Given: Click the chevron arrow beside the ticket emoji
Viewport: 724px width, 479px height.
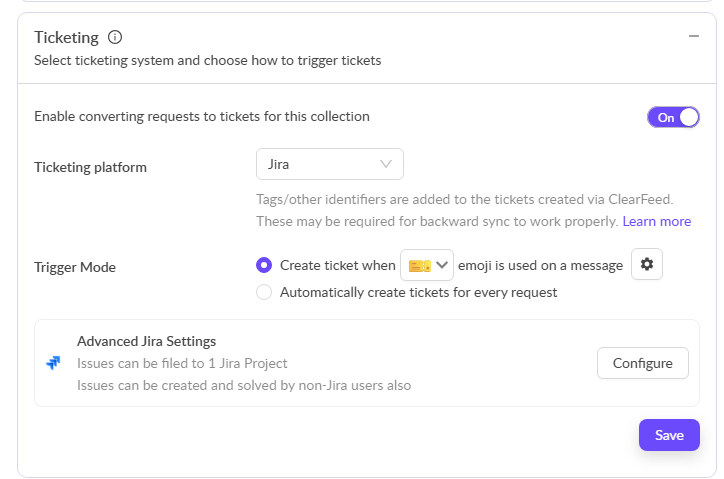Looking at the screenshot, I should pyautogui.click(x=441, y=265).
